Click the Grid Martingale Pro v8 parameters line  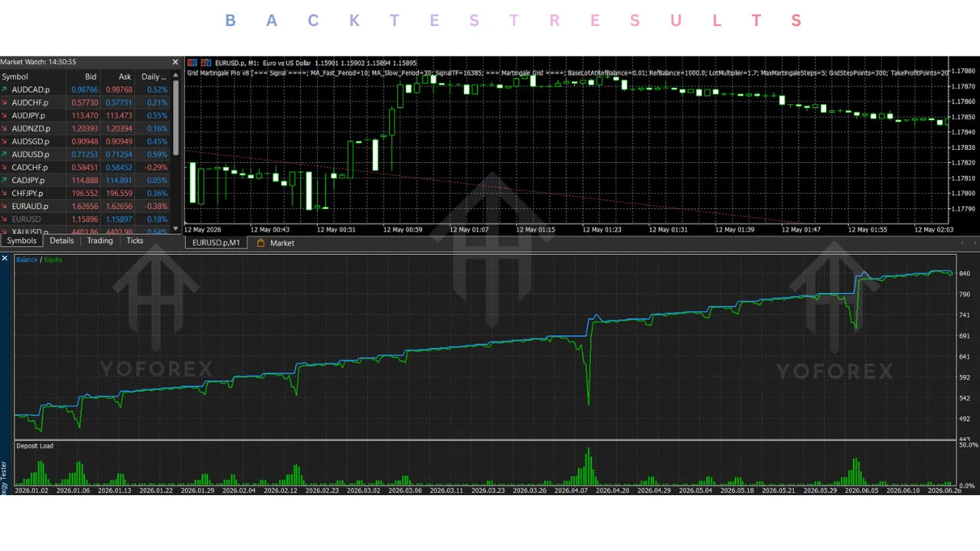[x=568, y=73]
